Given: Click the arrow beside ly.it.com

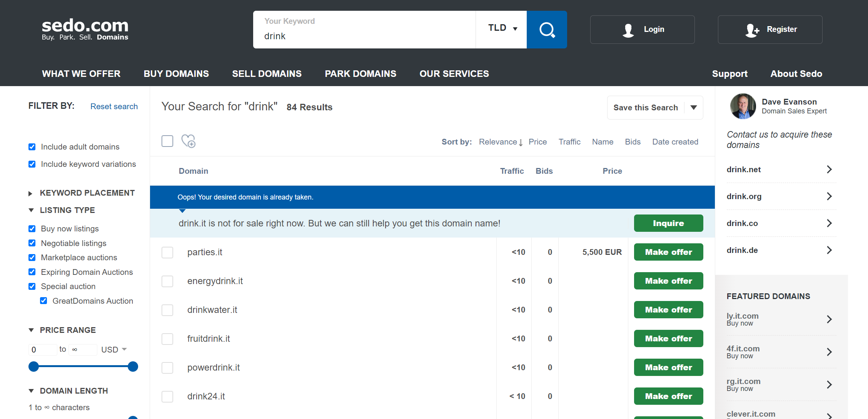Looking at the screenshot, I should (829, 319).
